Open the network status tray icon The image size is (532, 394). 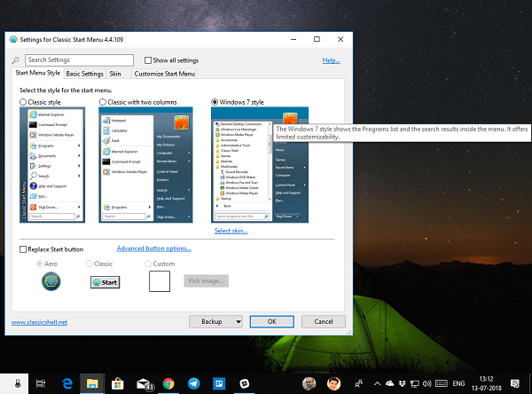click(414, 384)
